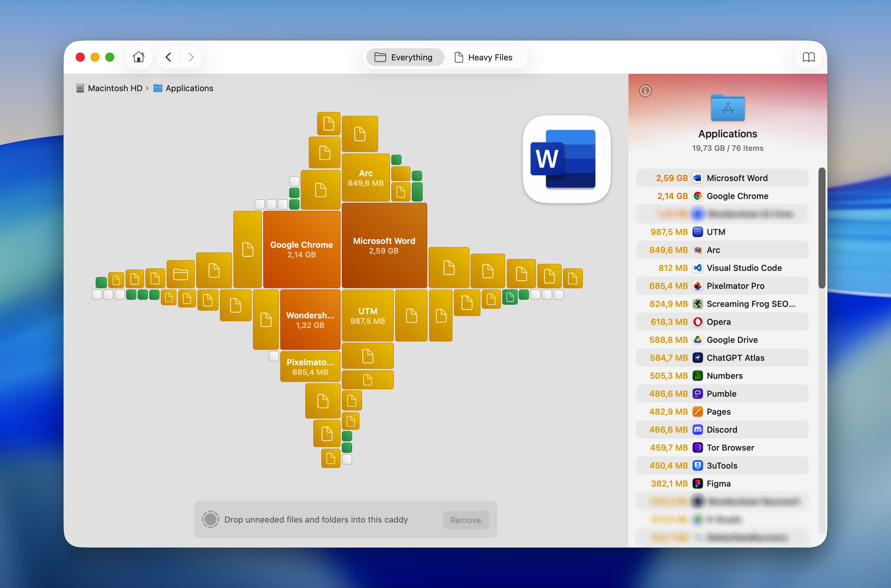Select the Pixelmato... 685,4 MB treemap block

310,366
